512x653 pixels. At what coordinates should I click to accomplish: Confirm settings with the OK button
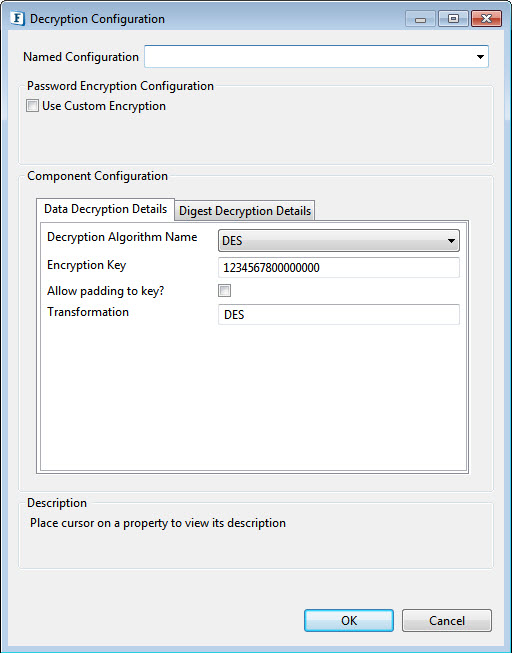(349, 621)
